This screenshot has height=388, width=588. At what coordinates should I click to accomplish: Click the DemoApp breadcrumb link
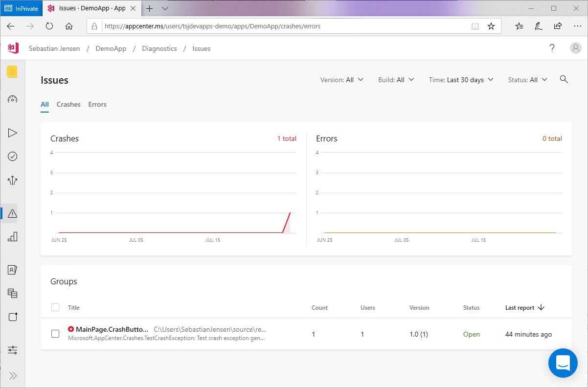click(x=111, y=48)
